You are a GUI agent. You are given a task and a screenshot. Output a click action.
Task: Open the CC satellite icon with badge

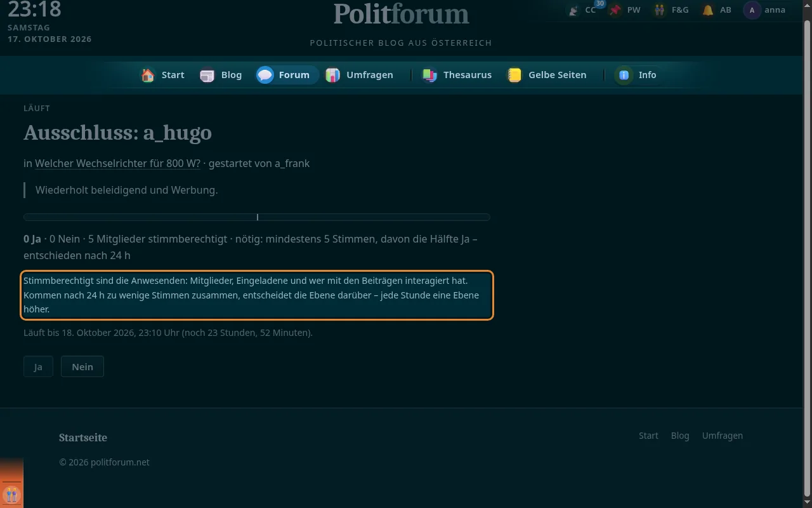click(573, 10)
